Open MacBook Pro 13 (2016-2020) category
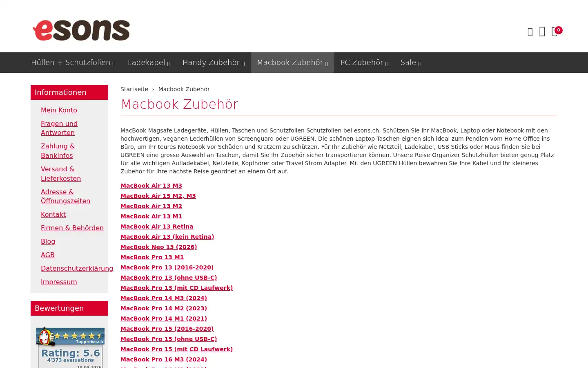 click(x=167, y=267)
